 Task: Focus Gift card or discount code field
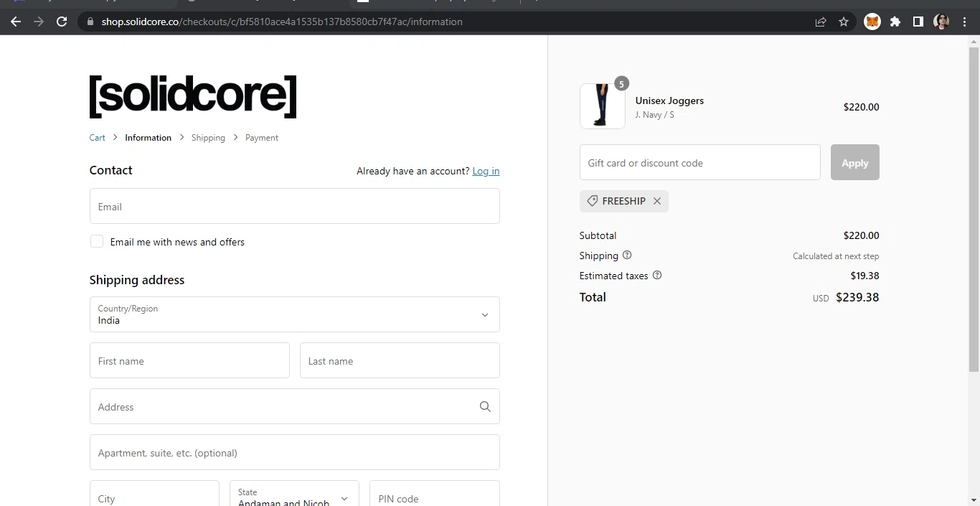699,162
